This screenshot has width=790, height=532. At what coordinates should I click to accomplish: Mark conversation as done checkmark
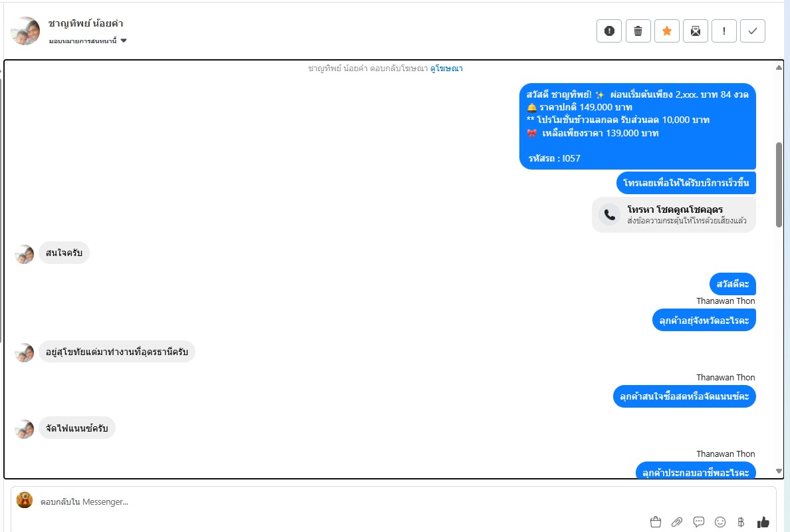753,31
